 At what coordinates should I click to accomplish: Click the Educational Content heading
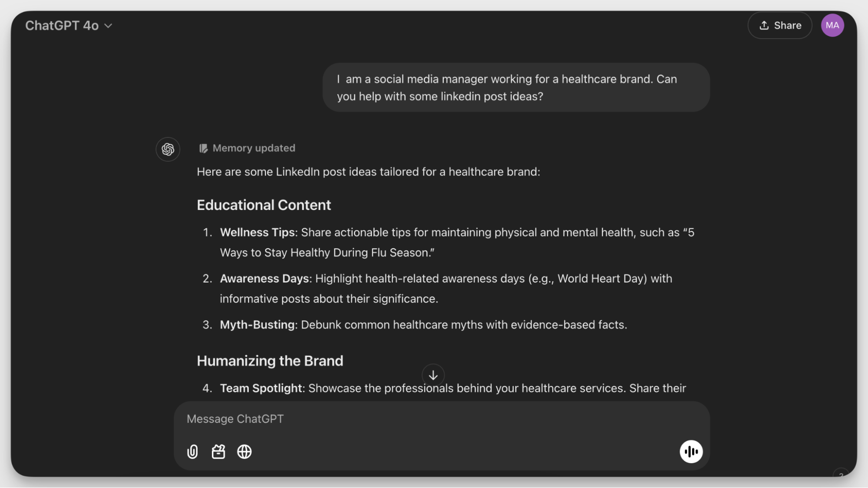point(264,205)
